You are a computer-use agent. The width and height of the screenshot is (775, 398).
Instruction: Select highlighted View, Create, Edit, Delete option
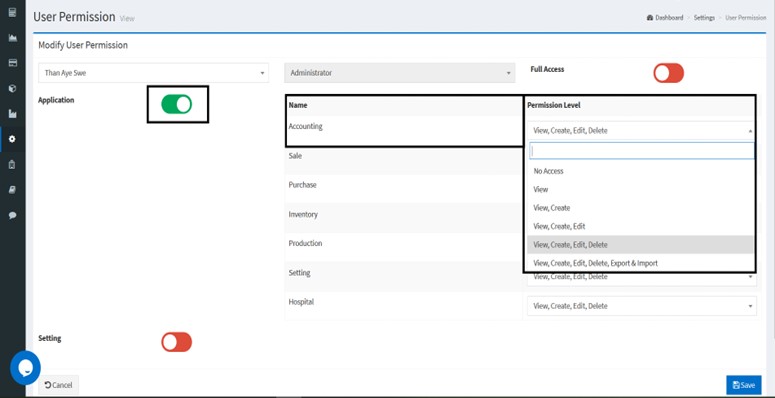641,245
